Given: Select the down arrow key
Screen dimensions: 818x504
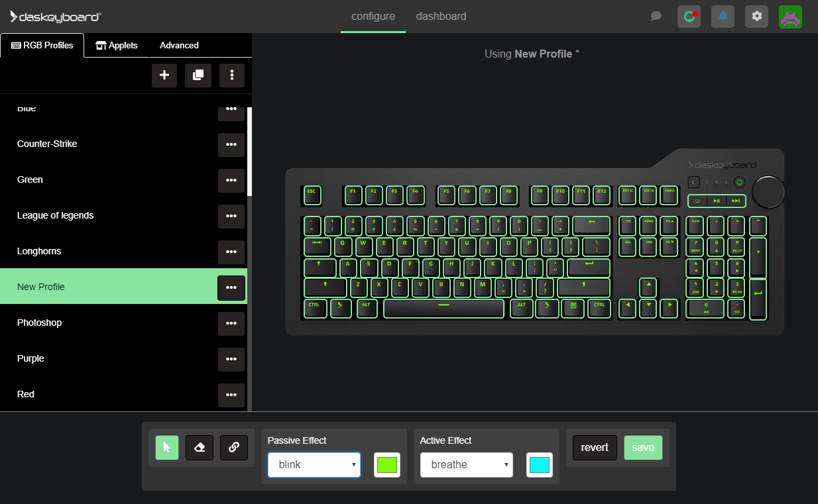Looking at the screenshot, I should 648,308.
